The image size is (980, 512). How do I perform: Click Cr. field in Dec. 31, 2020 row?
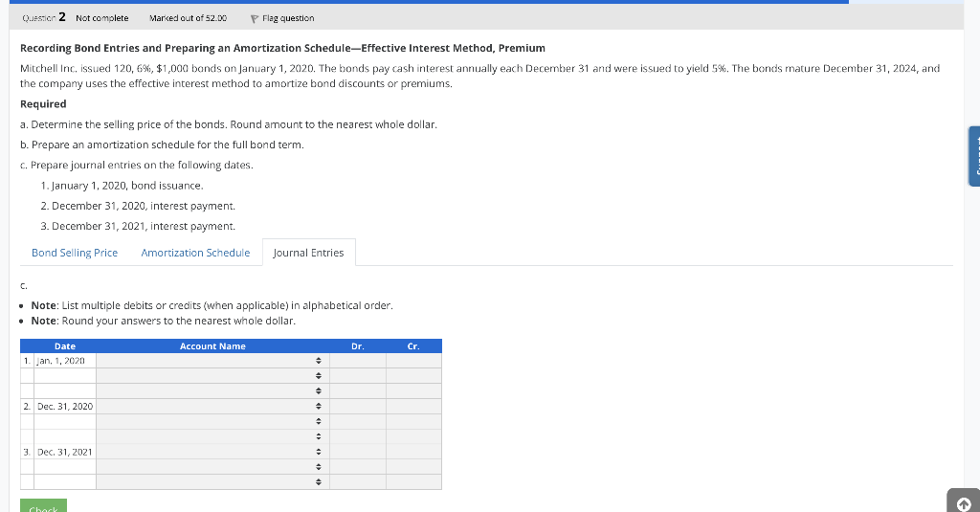413,407
